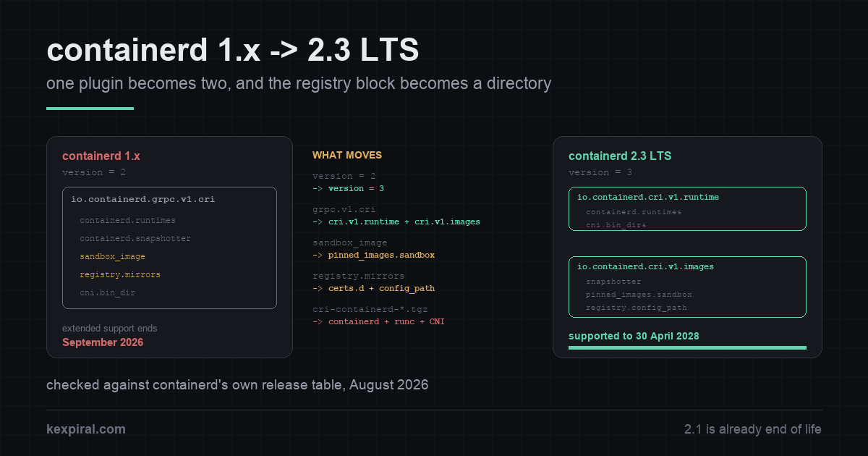Click yellow 'sandbox_image' in the 1.x card
Screen dimensions: 868x456
tap(112, 256)
